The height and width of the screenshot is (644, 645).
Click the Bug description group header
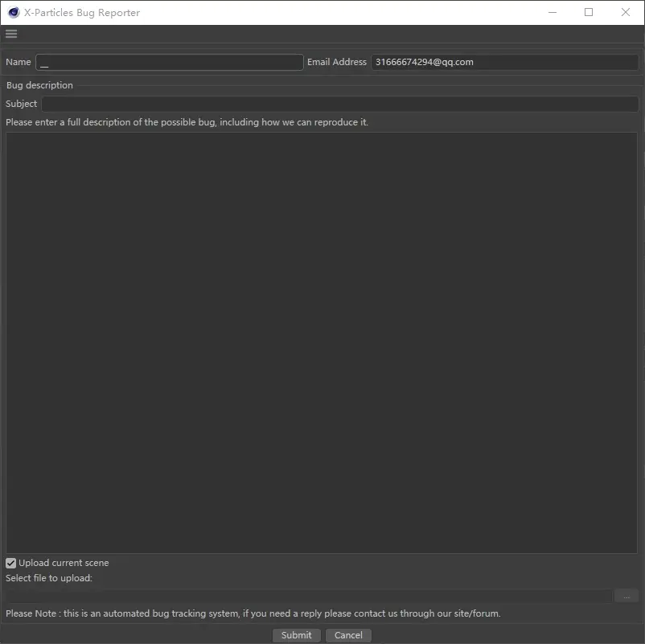click(x=39, y=85)
